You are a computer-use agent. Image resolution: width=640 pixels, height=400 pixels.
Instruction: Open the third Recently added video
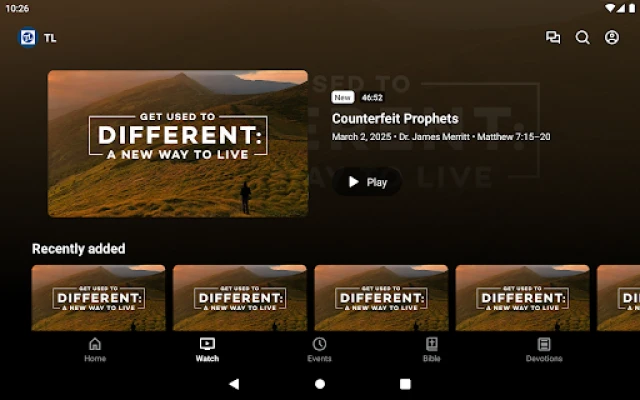click(382, 297)
